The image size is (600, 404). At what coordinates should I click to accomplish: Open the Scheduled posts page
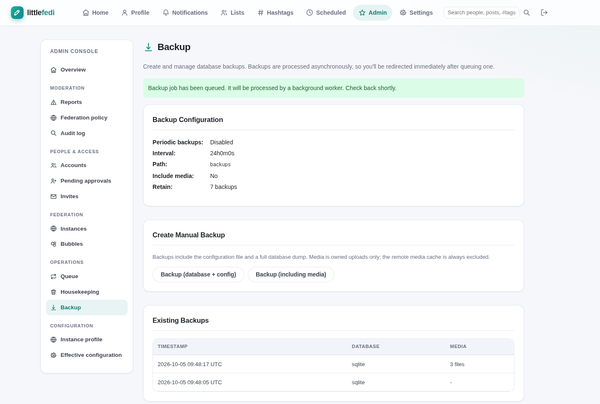coord(326,13)
